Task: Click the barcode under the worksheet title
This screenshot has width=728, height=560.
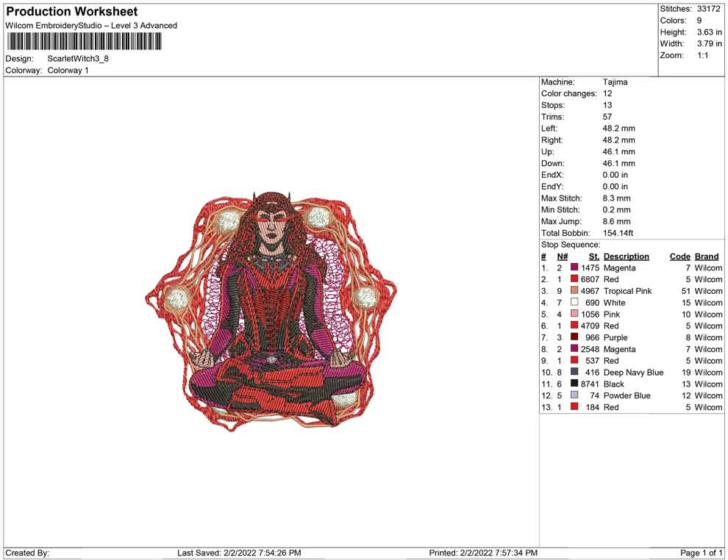Action: point(85,42)
